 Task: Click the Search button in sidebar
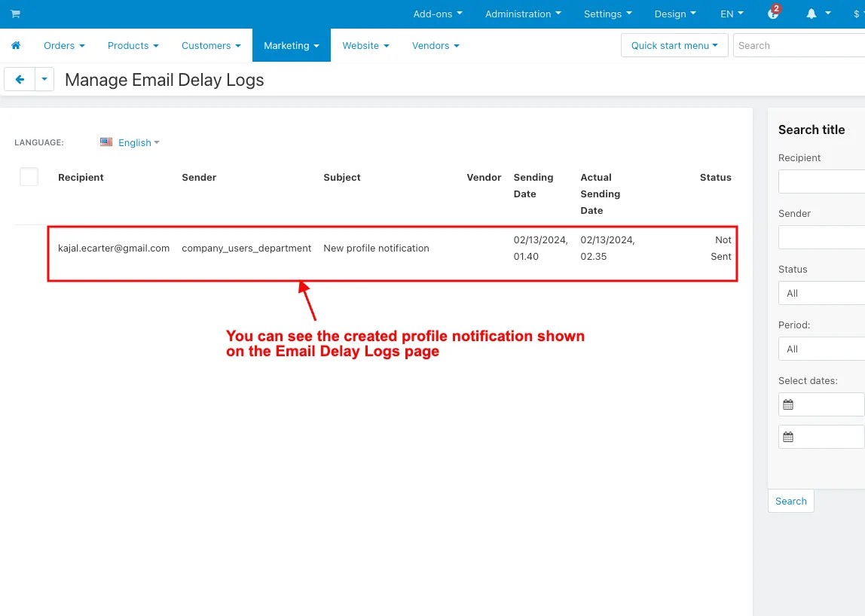pyautogui.click(x=790, y=501)
